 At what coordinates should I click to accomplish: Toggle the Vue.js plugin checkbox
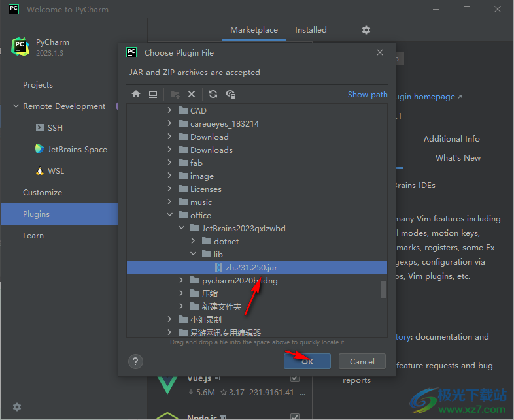pos(295,378)
